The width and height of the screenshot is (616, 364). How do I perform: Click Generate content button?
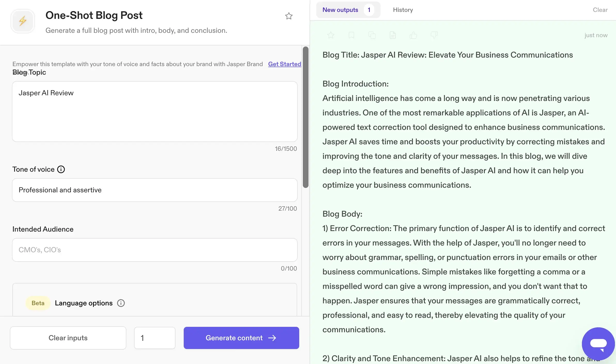point(241,338)
